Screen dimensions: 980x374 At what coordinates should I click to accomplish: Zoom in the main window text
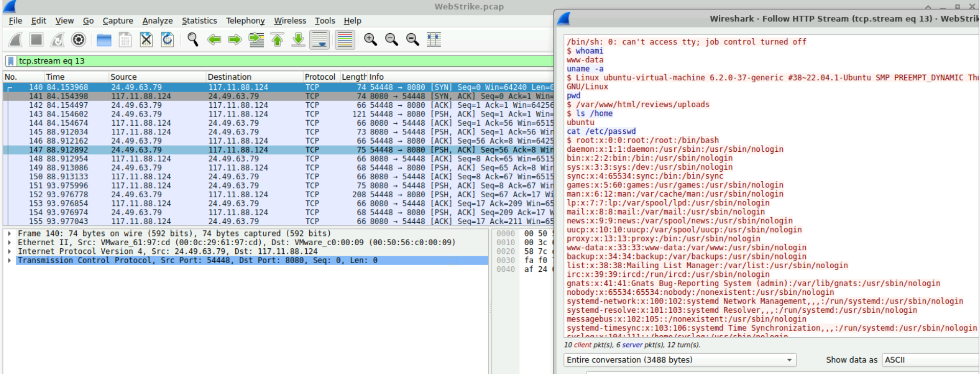coord(370,39)
